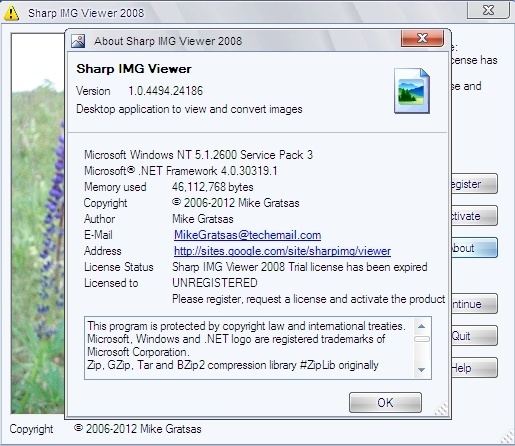Click main window's bottom copyright '2006-2012 Mike Gratsas'
The width and height of the screenshot is (515, 446).
tap(138, 429)
